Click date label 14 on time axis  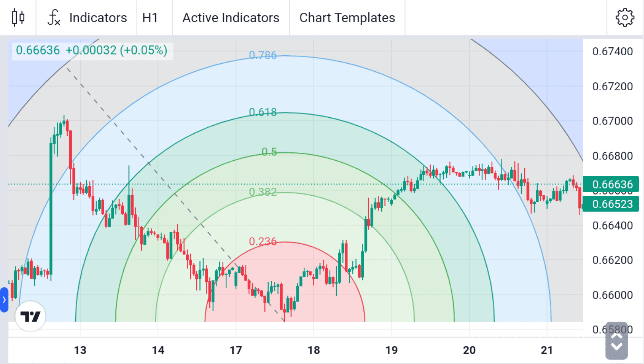point(158,350)
